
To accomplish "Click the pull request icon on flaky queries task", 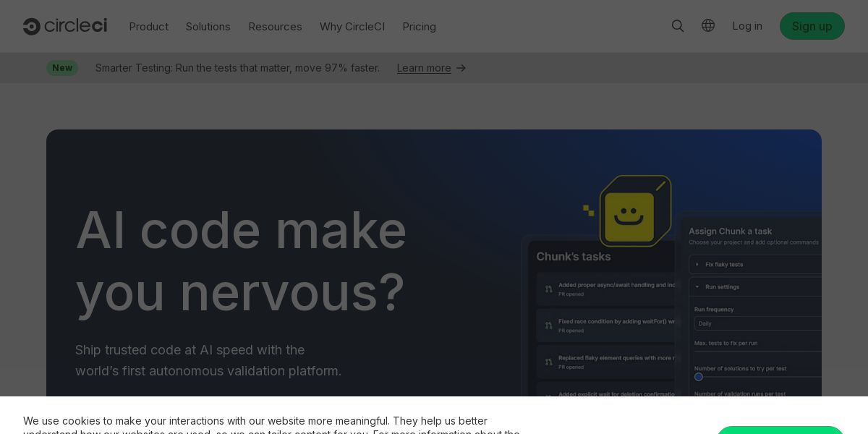I will (548, 362).
